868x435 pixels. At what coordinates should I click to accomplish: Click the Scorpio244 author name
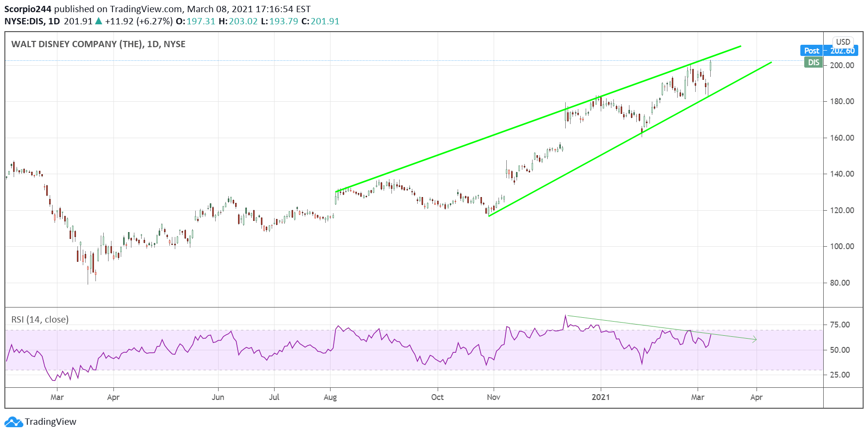pyautogui.click(x=28, y=9)
